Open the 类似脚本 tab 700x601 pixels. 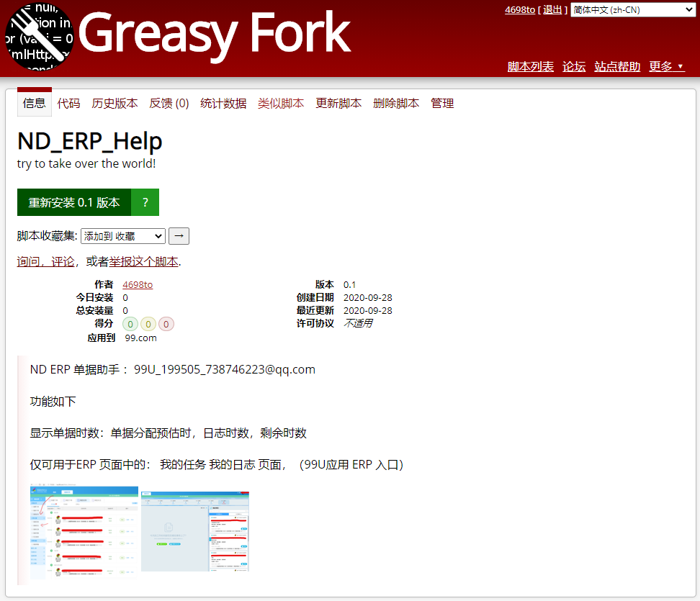(281, 104)
